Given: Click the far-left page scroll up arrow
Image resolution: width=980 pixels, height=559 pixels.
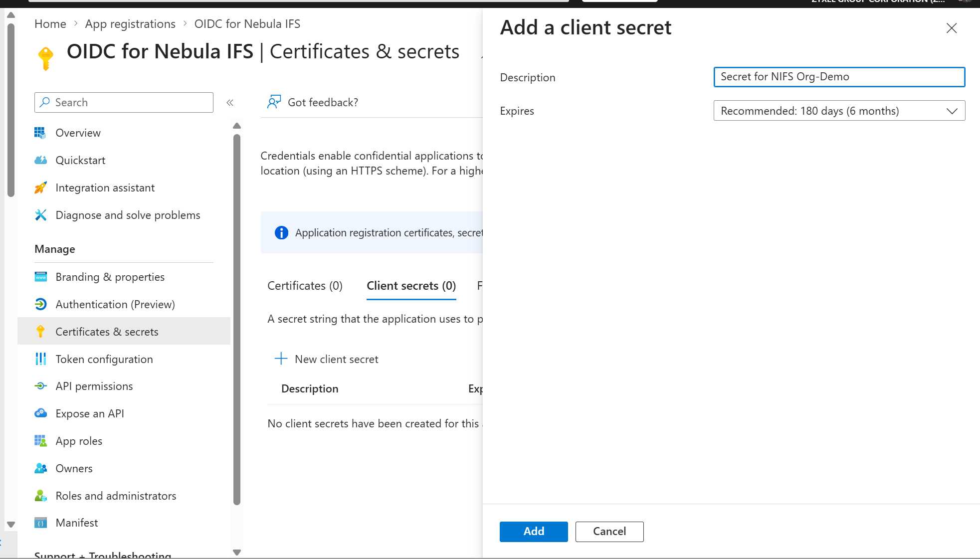Looking at the screenshot, I should point(11,15).
